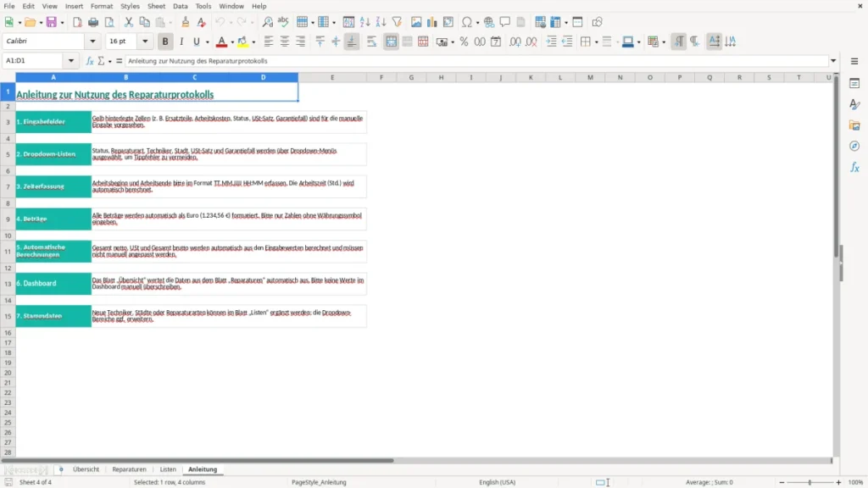Insert a comment
The image size is (868, 488).
click(505, 22)
